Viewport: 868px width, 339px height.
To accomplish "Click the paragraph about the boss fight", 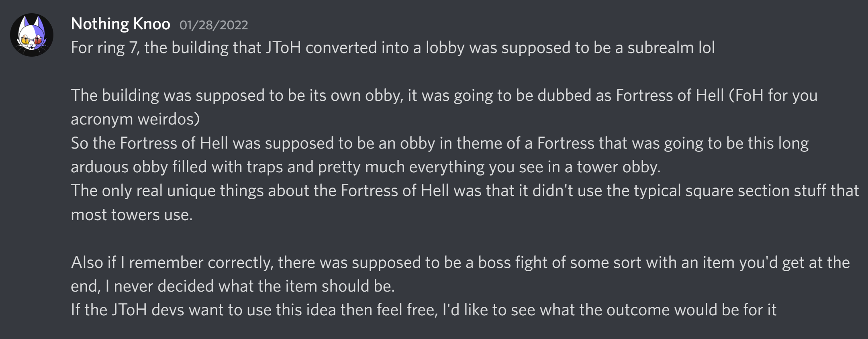I will click(402, 262).
